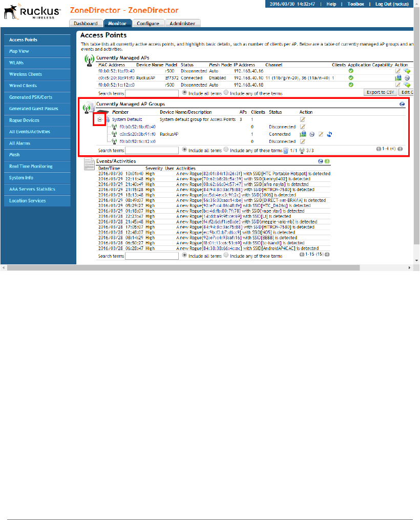The height and width of the screenshot is (520, 420).
Task: Click delete icon for AP 192.168.40.18
Action: [x=407, y=85]
